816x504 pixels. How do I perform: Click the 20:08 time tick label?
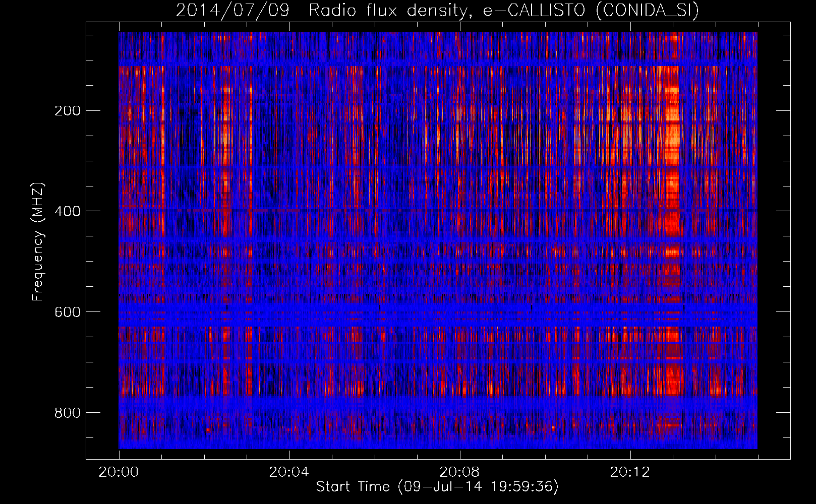tap(459, 472)
